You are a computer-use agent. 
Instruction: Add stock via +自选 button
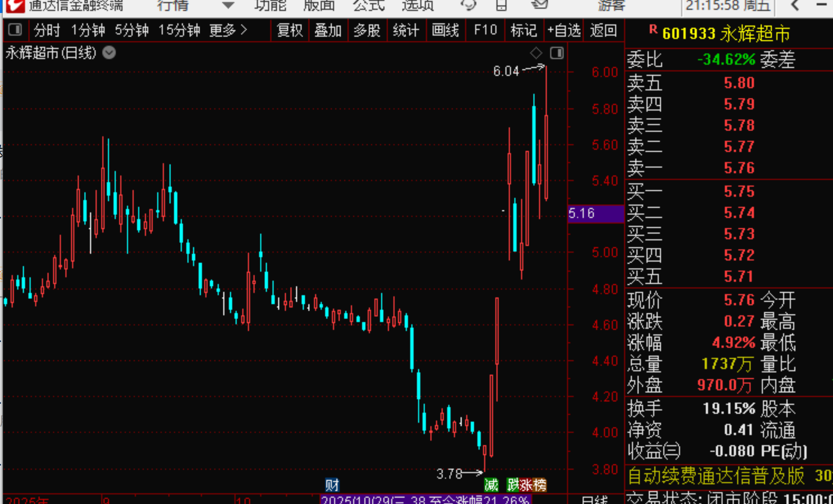564,30
